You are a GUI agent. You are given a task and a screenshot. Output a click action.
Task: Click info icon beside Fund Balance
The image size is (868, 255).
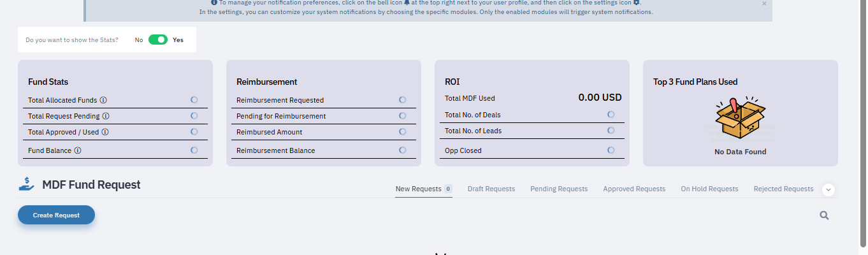coord(78,150)
